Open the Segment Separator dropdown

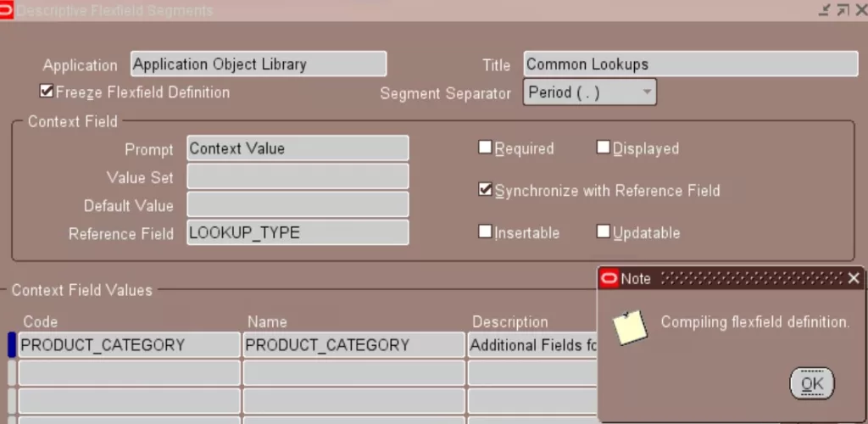647,92
